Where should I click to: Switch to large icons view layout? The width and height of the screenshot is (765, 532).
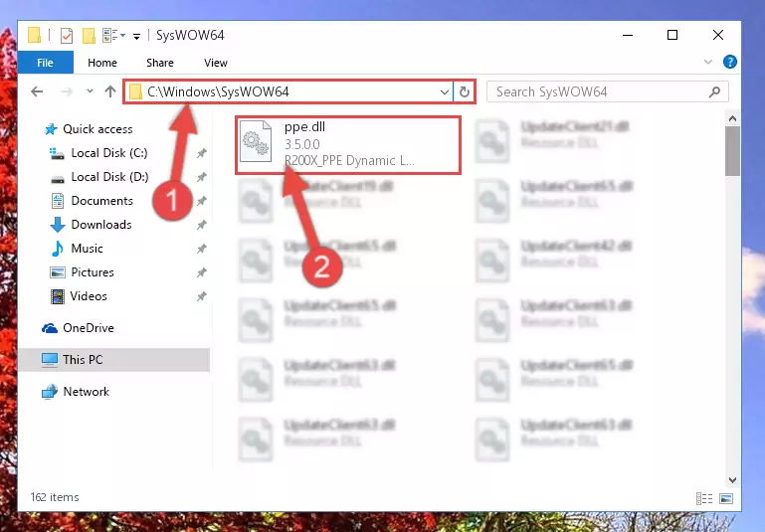[726, 498]
